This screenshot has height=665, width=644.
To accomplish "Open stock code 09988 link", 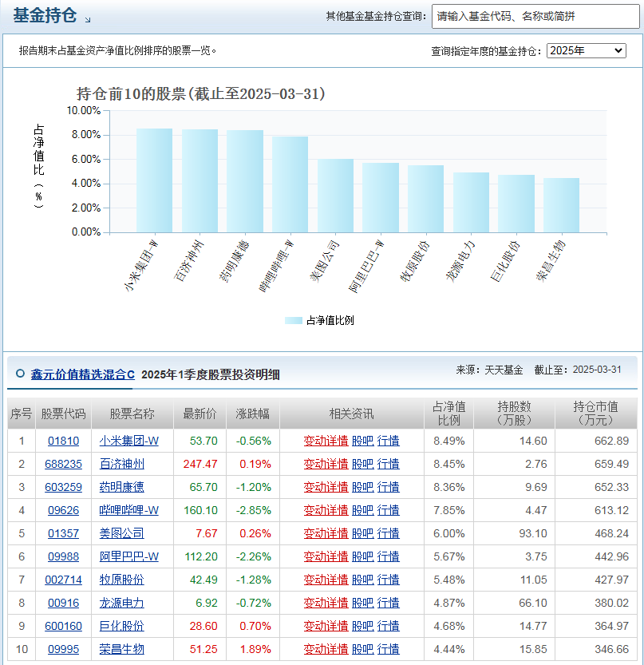I will (64, 556).
